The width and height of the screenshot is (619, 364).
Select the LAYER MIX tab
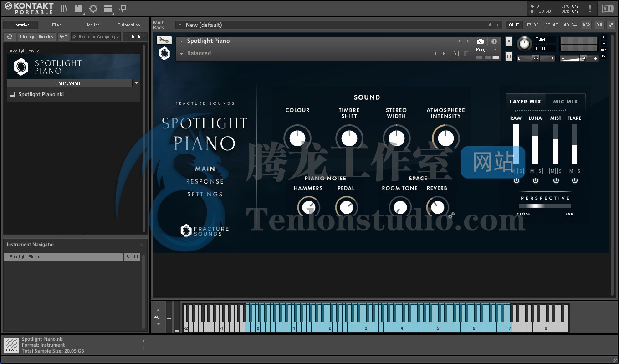click(525, 102)
